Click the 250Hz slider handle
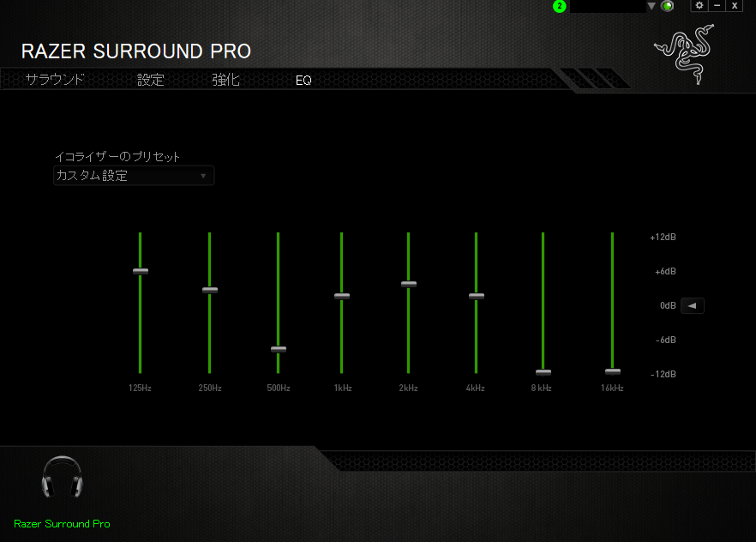The image size is (756, 542). [x=210, y=290]
